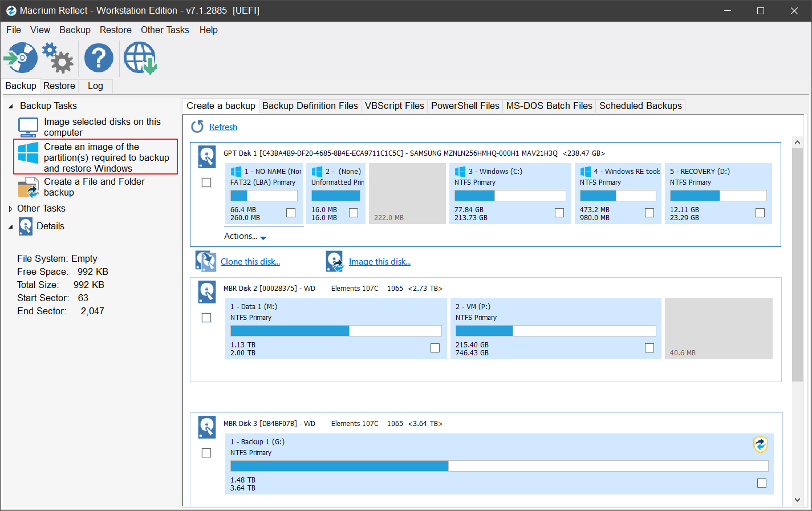The height and width of the screenshot is (511, 812).
Task: Collapse the Details section arrow
Action: tap(11, 226)
